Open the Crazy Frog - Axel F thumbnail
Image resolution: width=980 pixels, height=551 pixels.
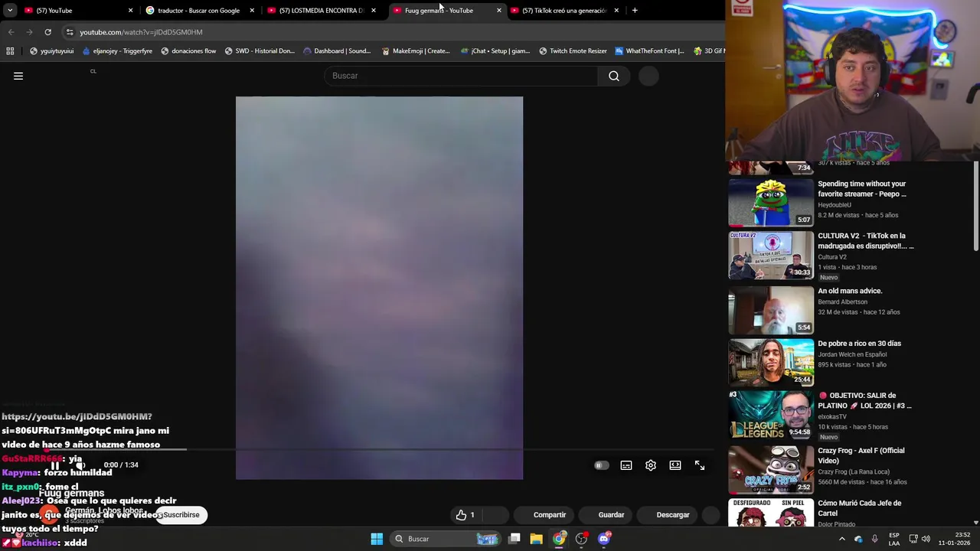click(771, 469)
